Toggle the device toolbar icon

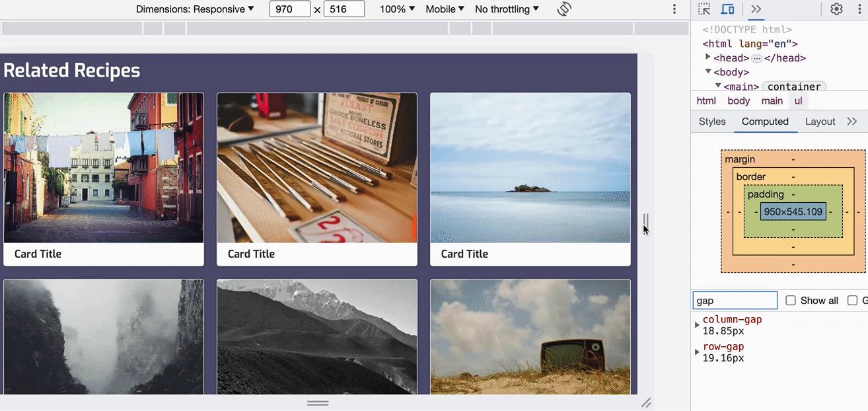pos(727,9)
